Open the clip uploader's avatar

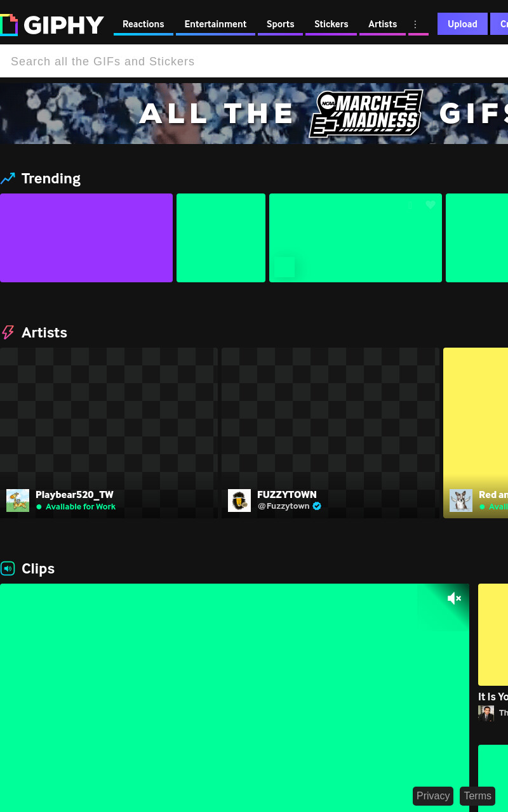point(486,713)
